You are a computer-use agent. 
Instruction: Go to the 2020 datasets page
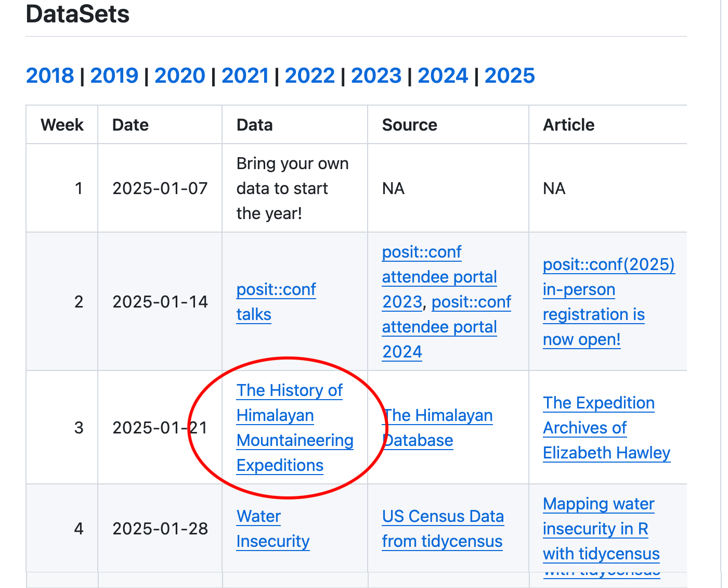point(180,75)
